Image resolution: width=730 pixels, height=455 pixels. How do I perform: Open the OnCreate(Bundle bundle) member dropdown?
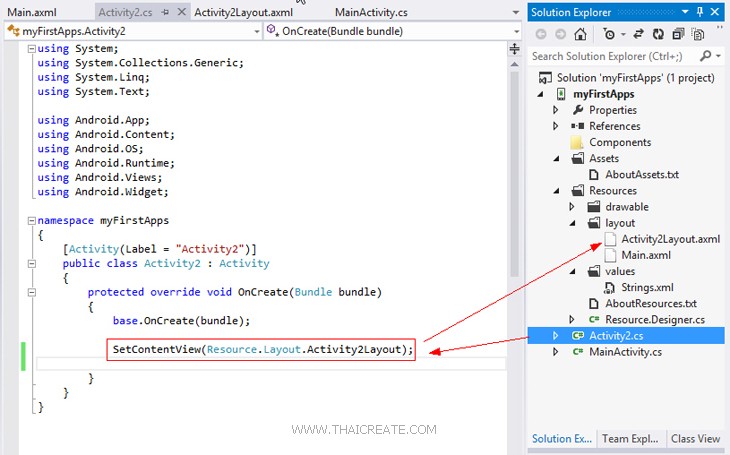point(516,32)
